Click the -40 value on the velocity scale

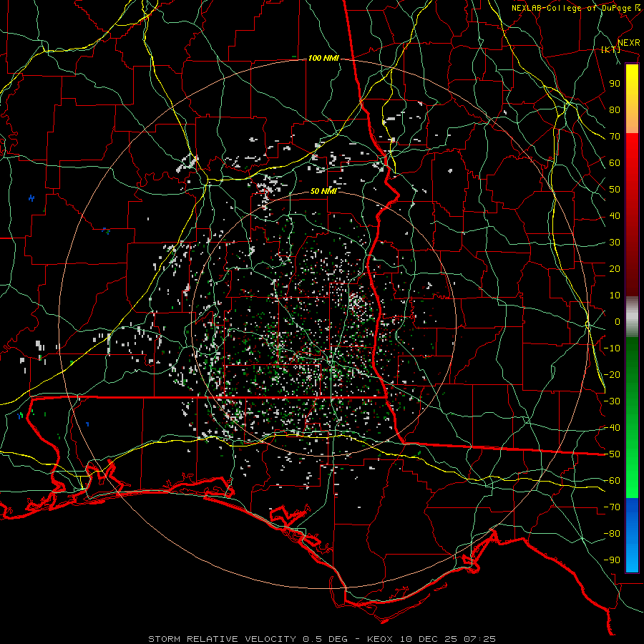coord(612,428)
